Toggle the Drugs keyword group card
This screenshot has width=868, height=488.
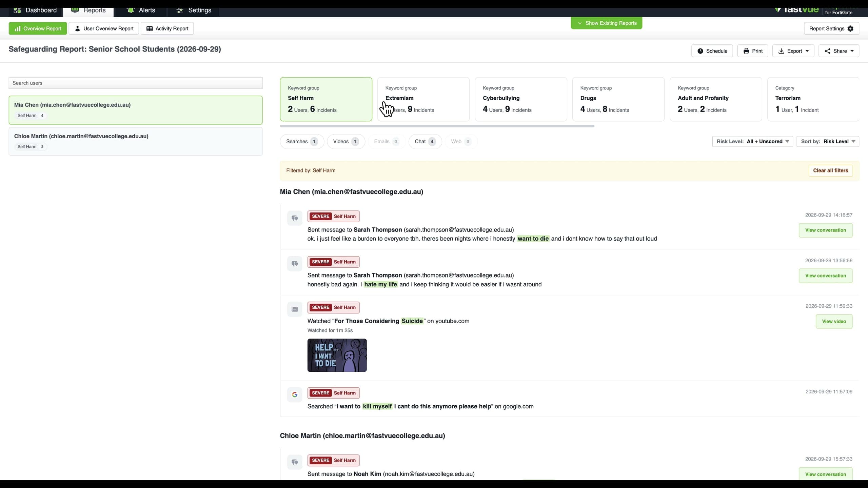(618, 99)
